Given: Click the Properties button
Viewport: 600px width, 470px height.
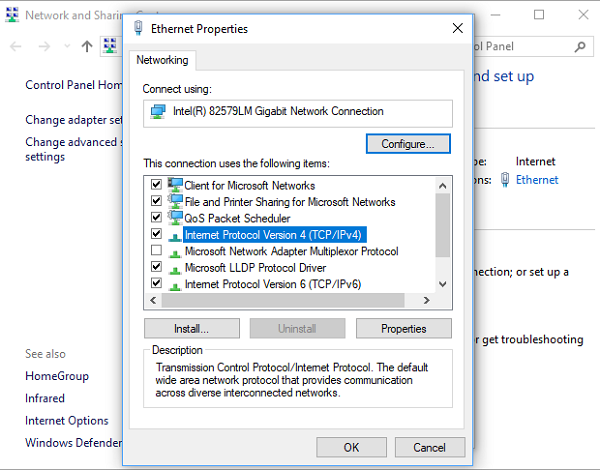Looking at the screenshot, I should [x=402, y=328].
